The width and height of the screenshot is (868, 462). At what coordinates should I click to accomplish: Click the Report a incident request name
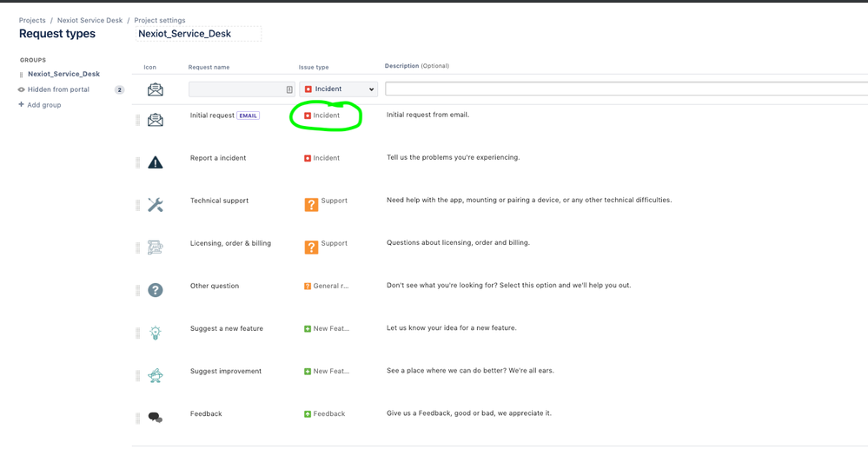218,158
